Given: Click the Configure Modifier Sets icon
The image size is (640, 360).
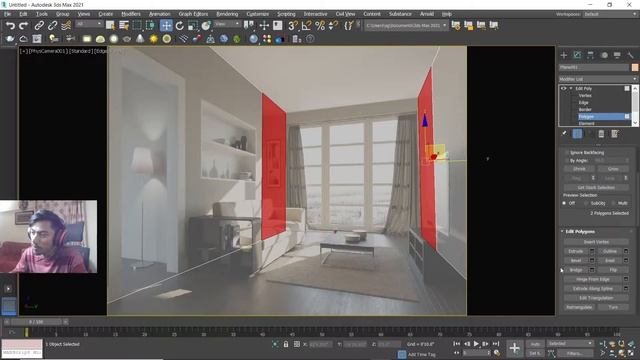Looking at the screenshot, I should [x=615, y=133].
